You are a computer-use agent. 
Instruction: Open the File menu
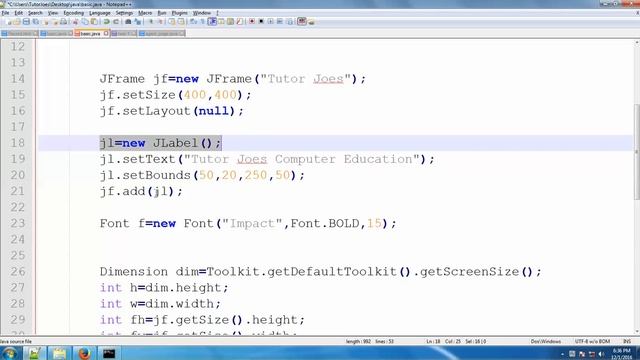tap(5, 13)
